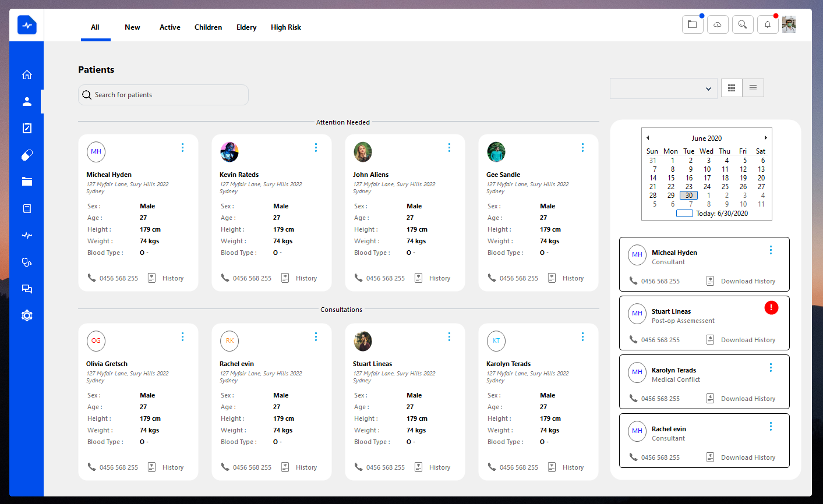
Task: Open the stethoscope diagnostics sidebar icon
Action: tap(26, 262)
